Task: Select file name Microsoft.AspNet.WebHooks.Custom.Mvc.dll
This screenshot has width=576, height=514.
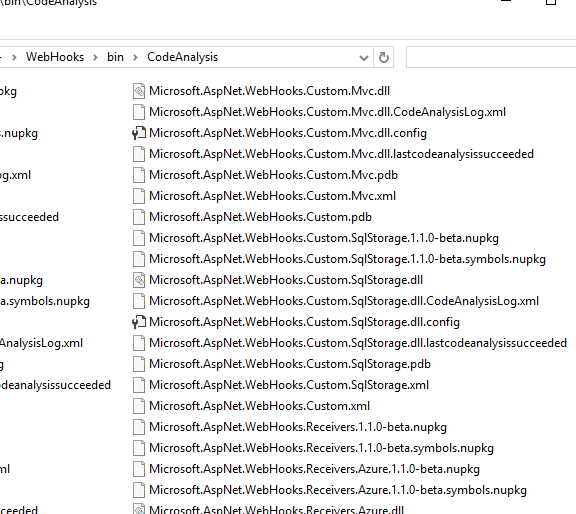Action: pyautogui.click(x=269, y=91)
